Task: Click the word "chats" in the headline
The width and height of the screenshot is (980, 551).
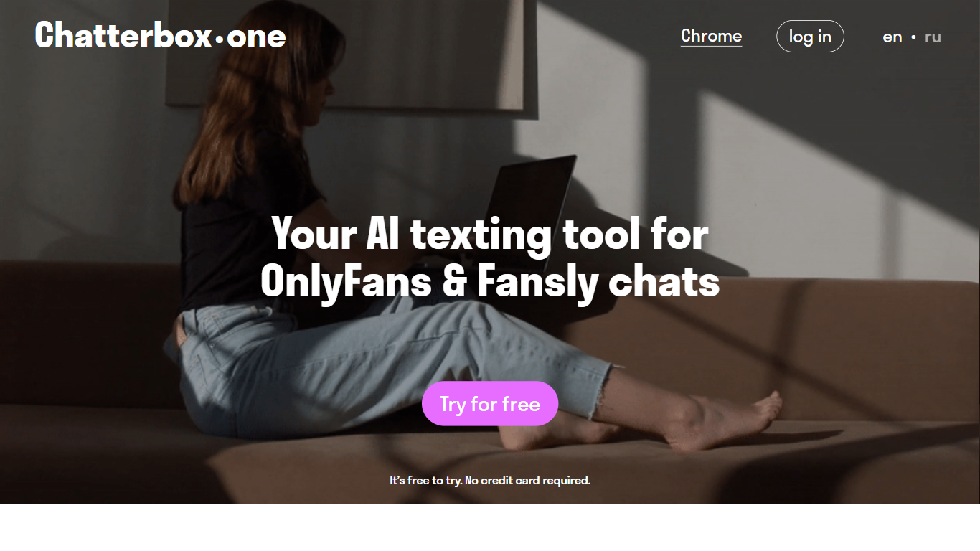Action: [664, 282]
